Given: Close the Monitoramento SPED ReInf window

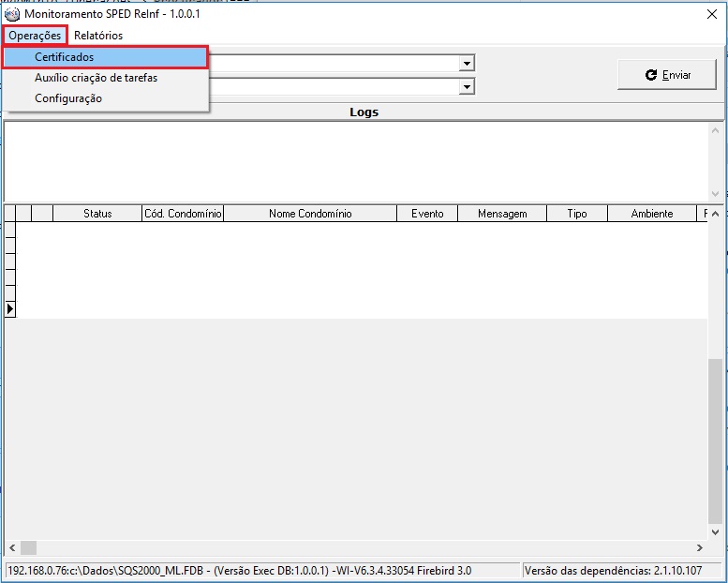Looking at the screenshot, I should coord(712,14).
